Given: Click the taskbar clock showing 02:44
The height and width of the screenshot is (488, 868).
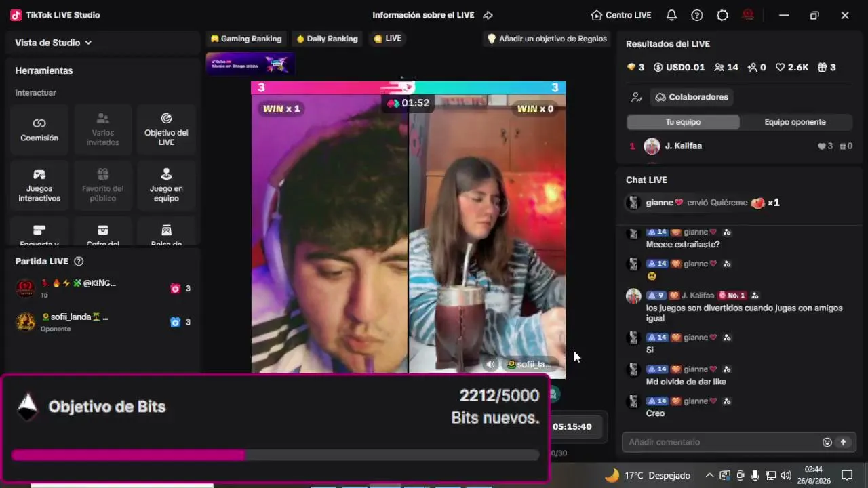Looking at the screenshot, I should 813,475.
